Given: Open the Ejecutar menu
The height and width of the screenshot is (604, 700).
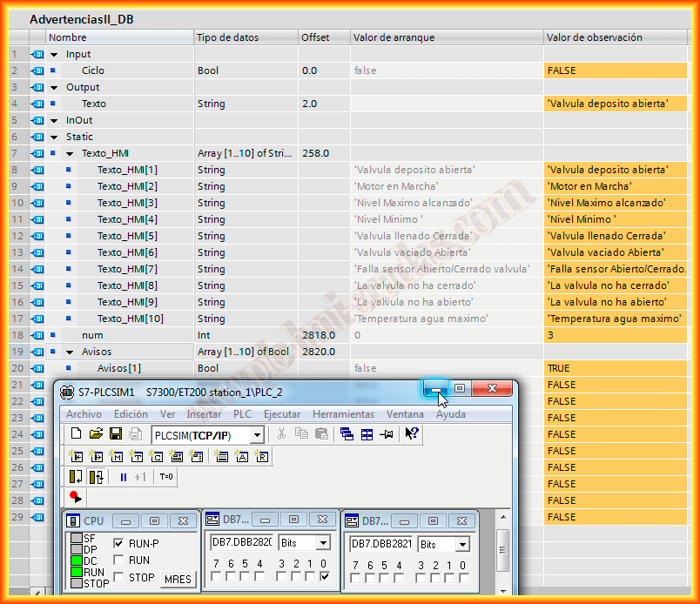Looking at the screenshot, I should tap(282, 414).
